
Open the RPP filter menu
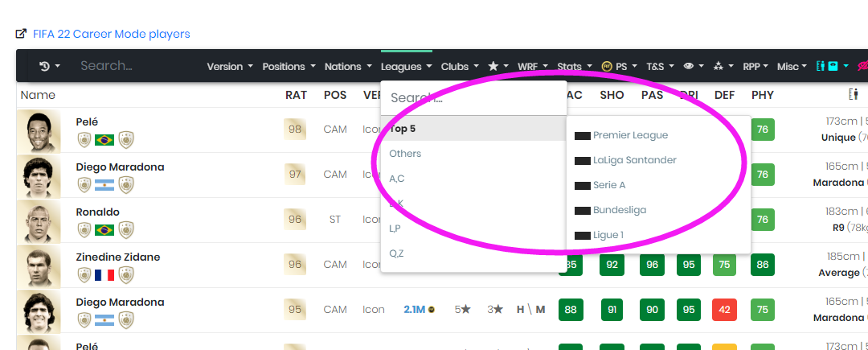(x=755, y=67)
